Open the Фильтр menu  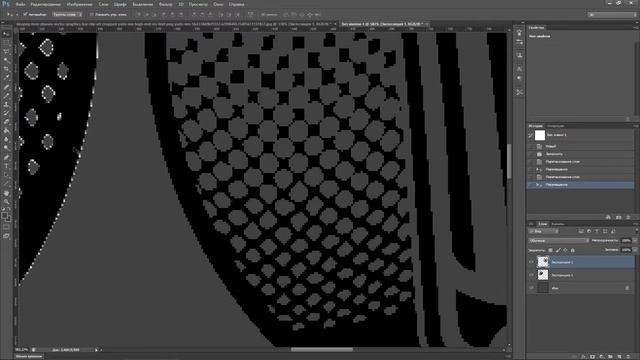click(165, 4)
